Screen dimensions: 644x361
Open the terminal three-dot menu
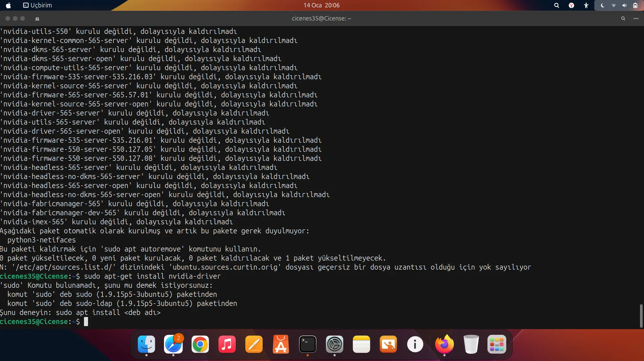pyautogui.click(x=636, y=18)
